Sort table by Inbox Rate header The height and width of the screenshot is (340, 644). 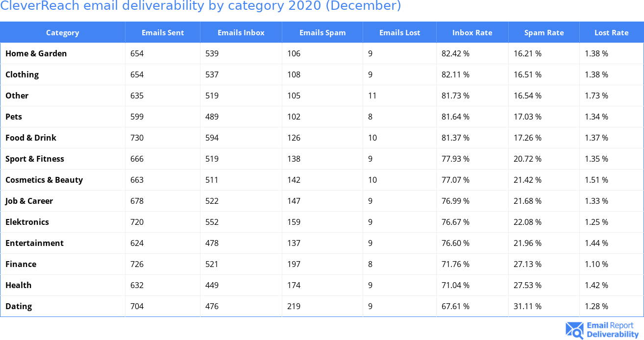pos(472,33)
